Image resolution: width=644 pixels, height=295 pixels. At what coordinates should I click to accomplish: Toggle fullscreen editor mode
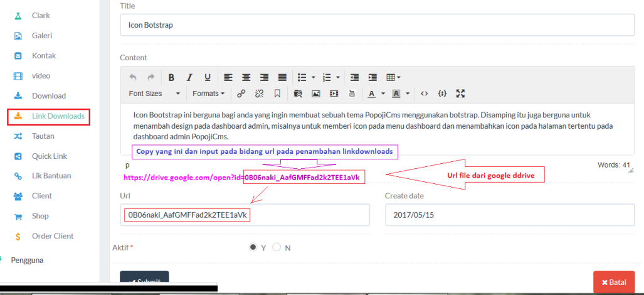tap(460, 94)
